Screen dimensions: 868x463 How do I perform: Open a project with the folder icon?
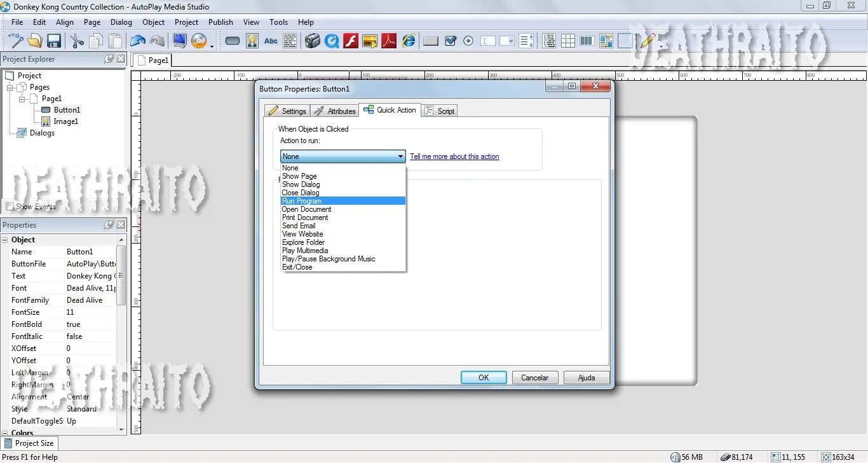coord(35,41)
